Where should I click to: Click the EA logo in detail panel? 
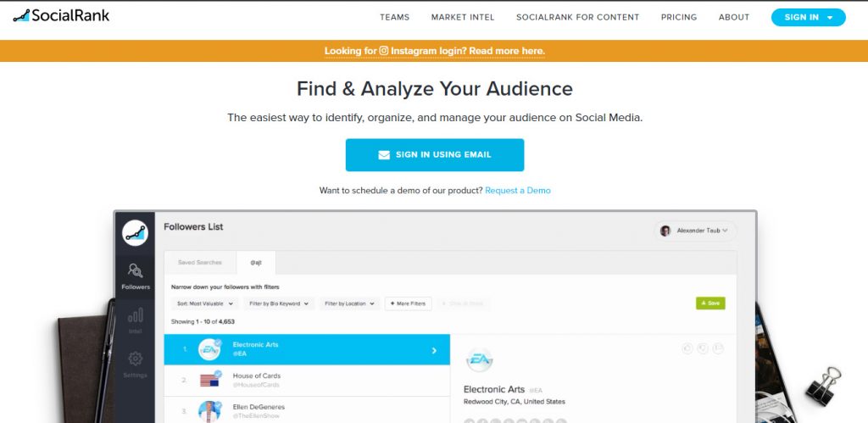[x=479, y=361]
